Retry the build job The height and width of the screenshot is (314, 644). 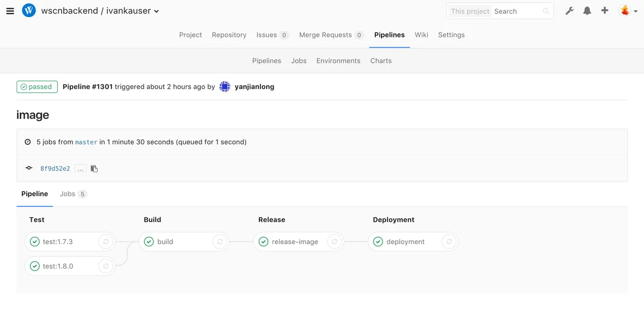coord(220,242)
